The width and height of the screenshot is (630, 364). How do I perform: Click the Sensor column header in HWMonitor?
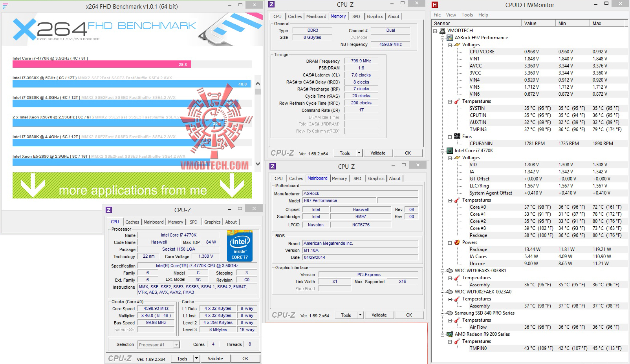pos(477,24)
